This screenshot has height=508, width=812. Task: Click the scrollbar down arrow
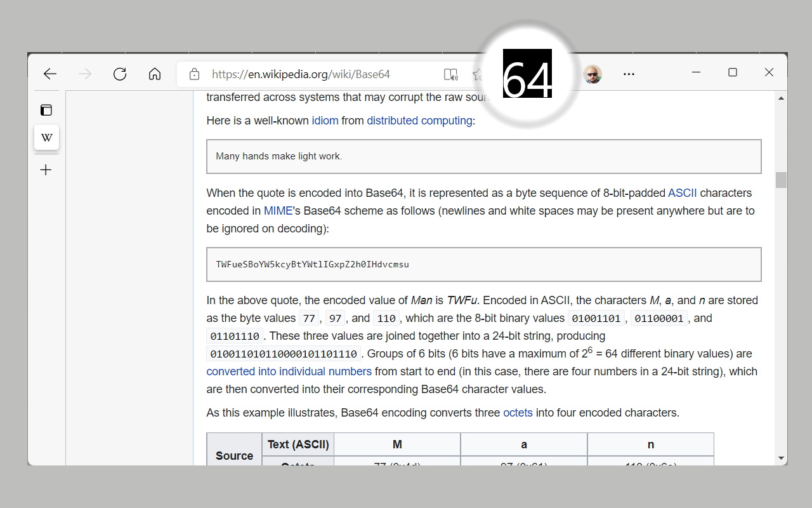click(781, 458)
